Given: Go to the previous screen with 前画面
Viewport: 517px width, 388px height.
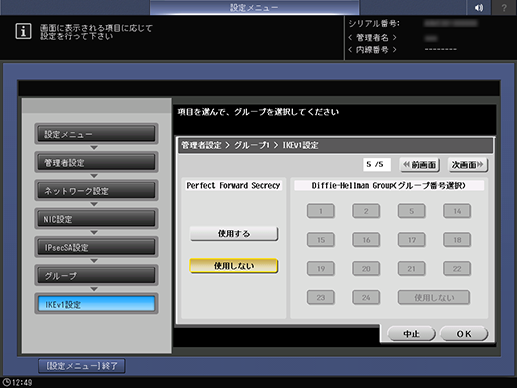Looking at the screenshot, I should click(x=420, y=165).
